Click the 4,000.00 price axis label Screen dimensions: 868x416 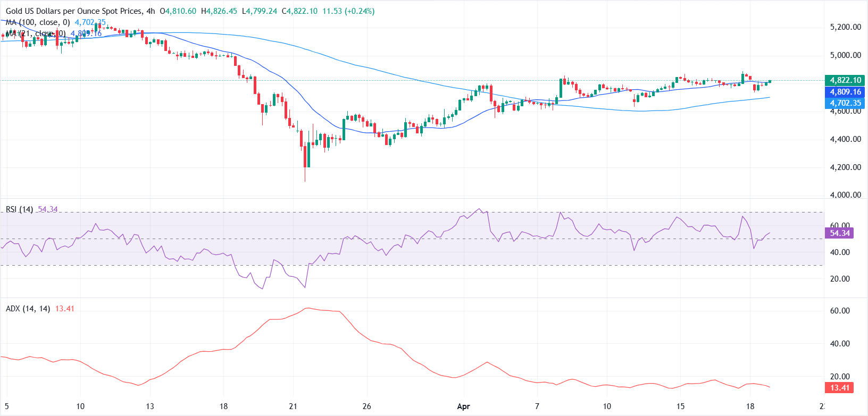(x=845, y=195)
